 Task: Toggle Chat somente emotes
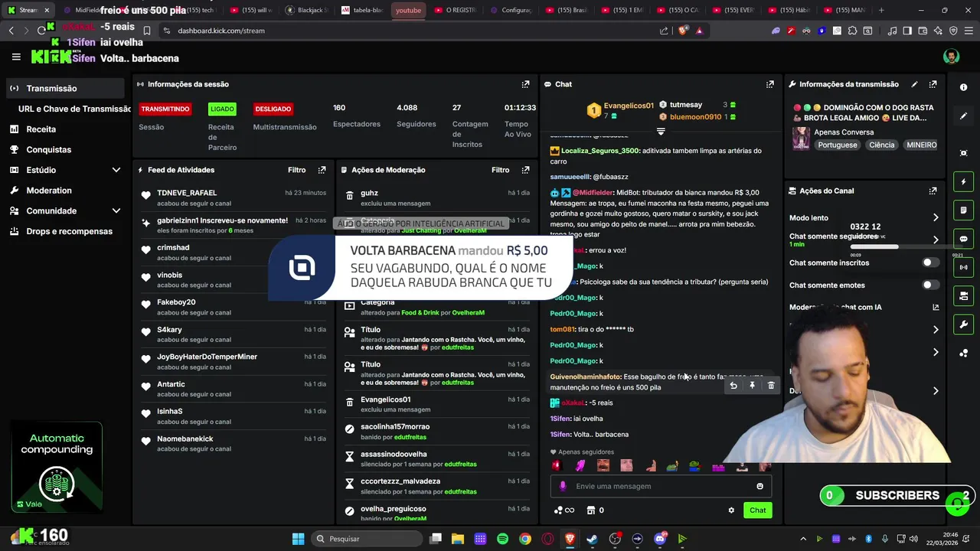point(930,285)
